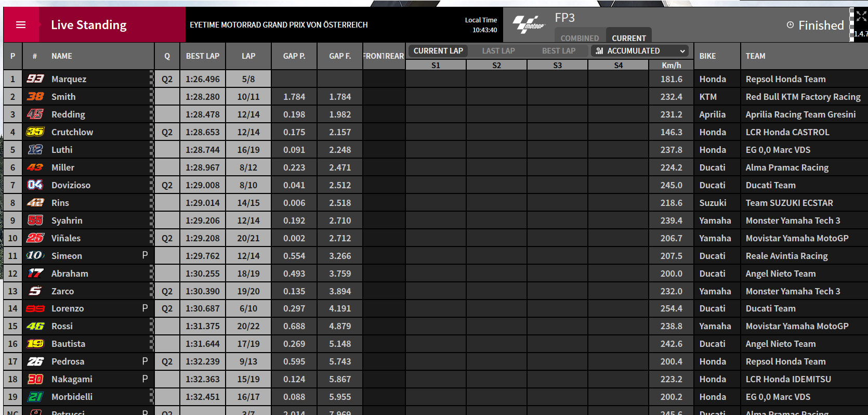Screen dimensions: 868x415
Task: Click Smith's number 38 badge
Action: 35,97
